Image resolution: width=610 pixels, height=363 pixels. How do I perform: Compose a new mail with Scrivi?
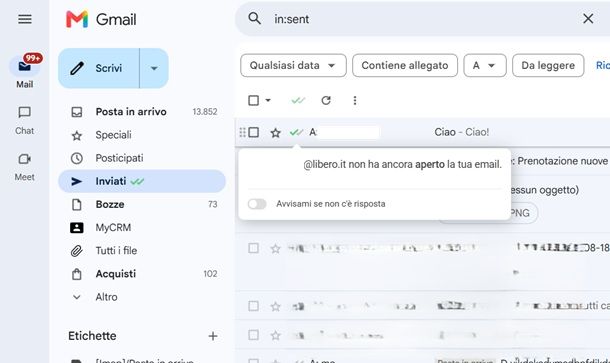pyautogui.click(x=99, y=68)
